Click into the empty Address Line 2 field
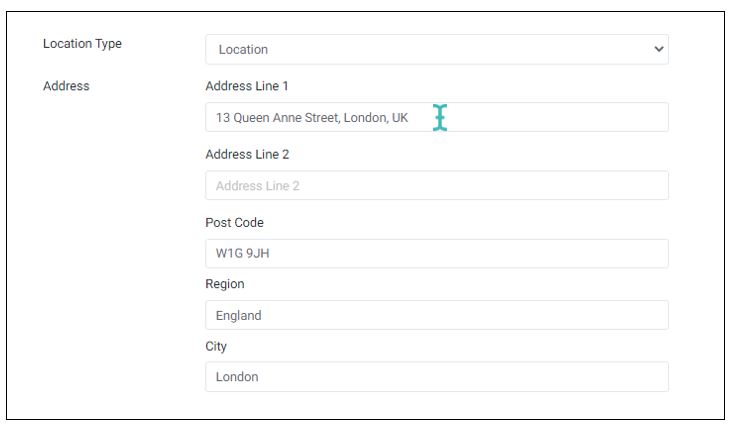Screen dimensions: 733x432 [437, 185]
